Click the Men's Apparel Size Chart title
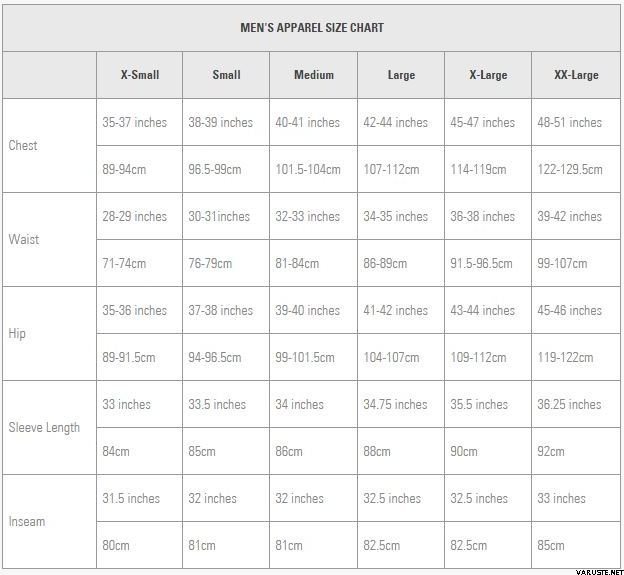624x575 pixels. [x=312, y=28]
